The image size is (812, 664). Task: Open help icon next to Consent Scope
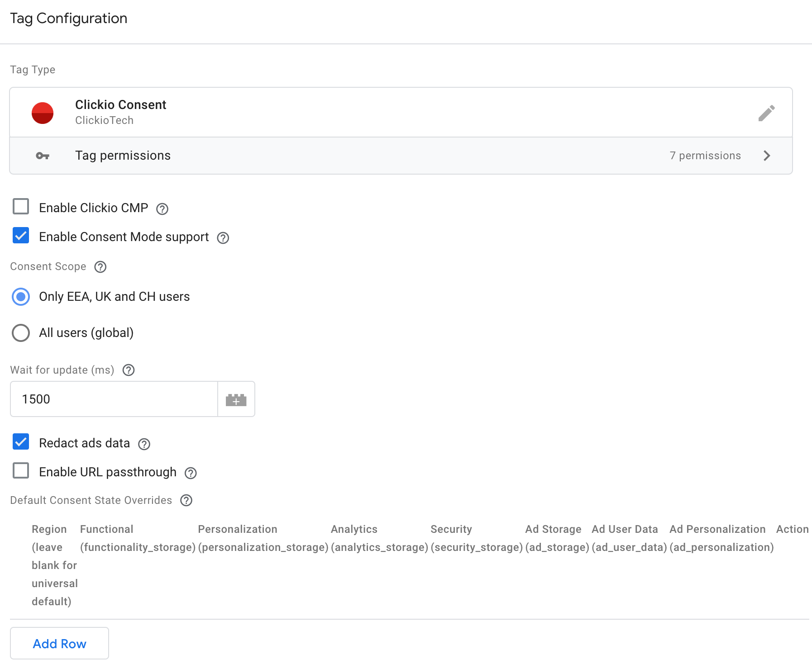[x=100, y=267]
